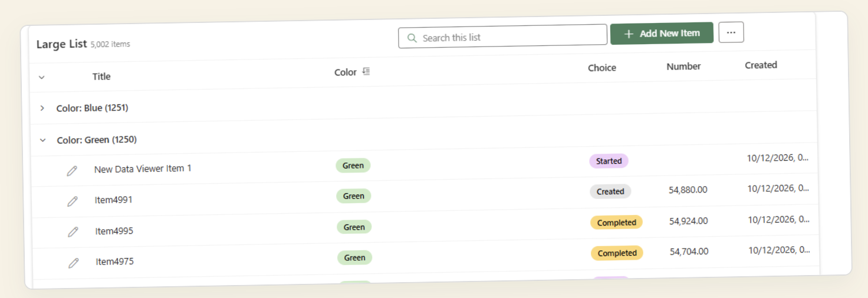
Task: Click the created date in Item4975 row
Action: click(x=780, y=250)
